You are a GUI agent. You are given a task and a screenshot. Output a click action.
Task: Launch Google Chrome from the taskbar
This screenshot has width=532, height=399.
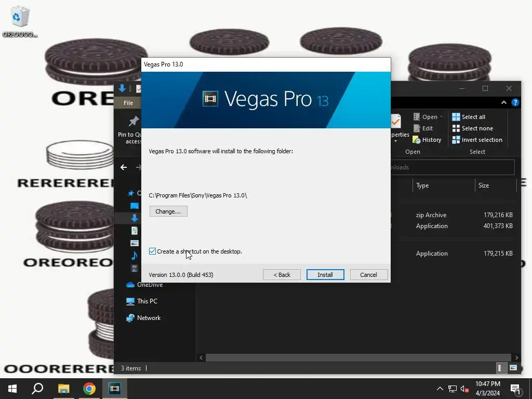pyautogui.click(x=89, y=389)
